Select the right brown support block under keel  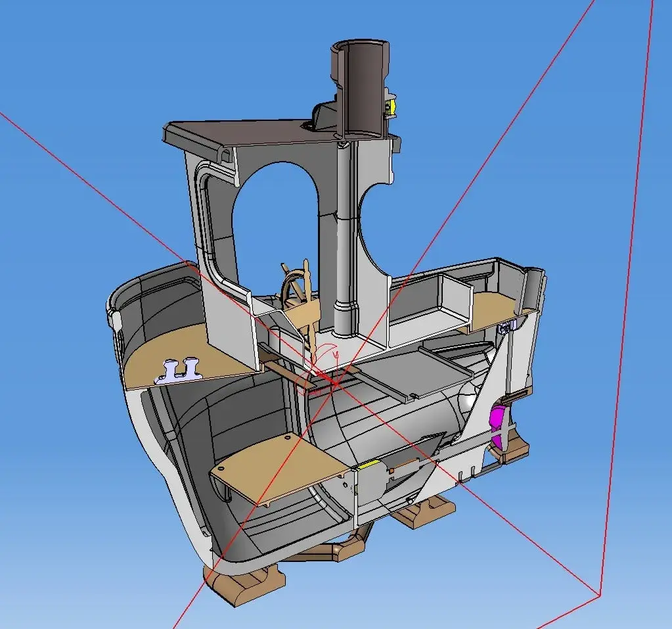tap(424, 511)
